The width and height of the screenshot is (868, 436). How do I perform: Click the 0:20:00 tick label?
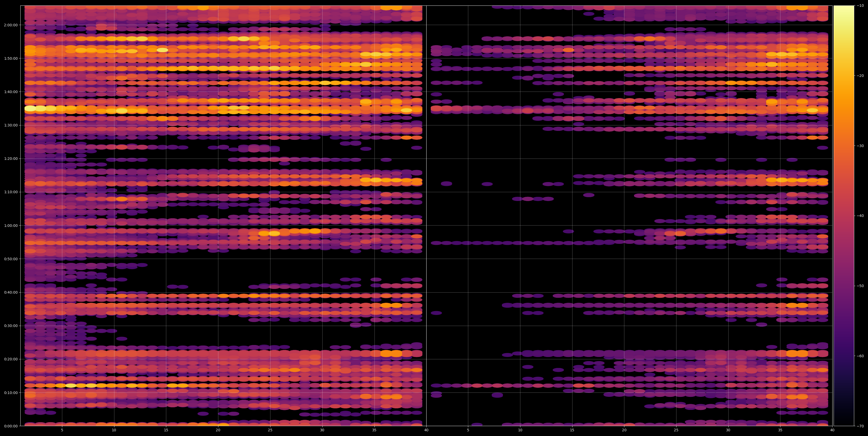pyautogui.click(x=11, y=359)
